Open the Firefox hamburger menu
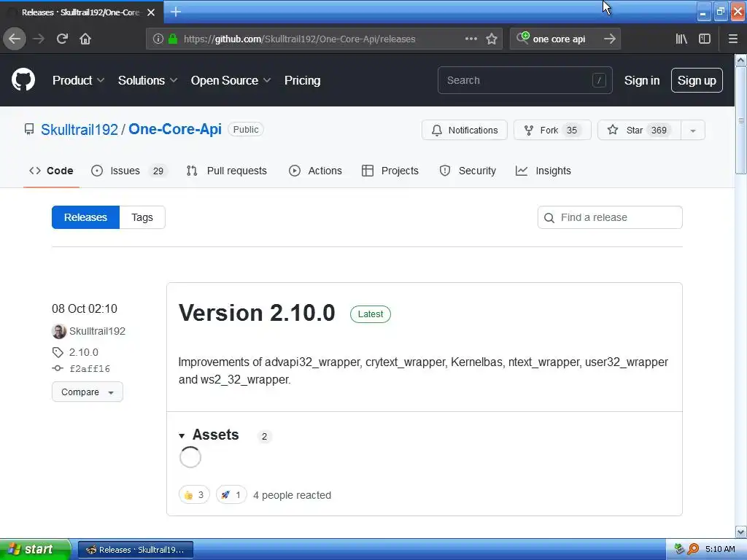The width and height of the screenshot is (747, 560). (733, 39)
